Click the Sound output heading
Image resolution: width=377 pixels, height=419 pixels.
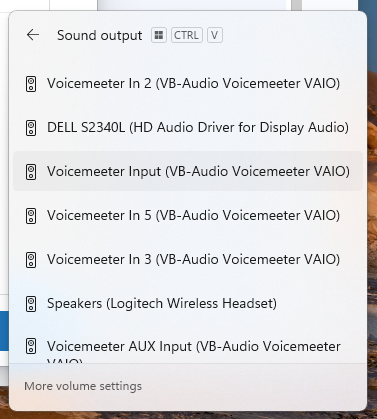pos(100,35)
